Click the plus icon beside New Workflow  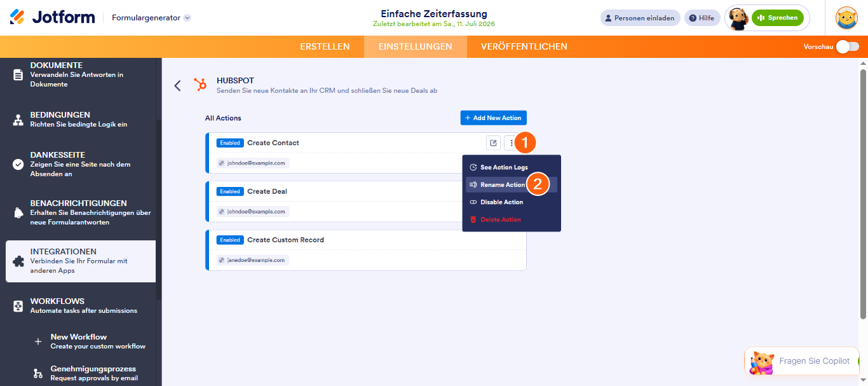(38, 341)
